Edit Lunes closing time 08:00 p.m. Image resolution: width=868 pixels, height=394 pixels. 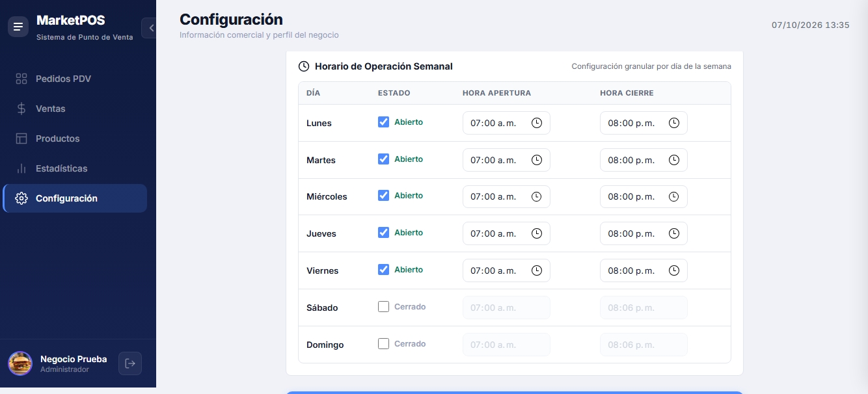tap(644, 123)
